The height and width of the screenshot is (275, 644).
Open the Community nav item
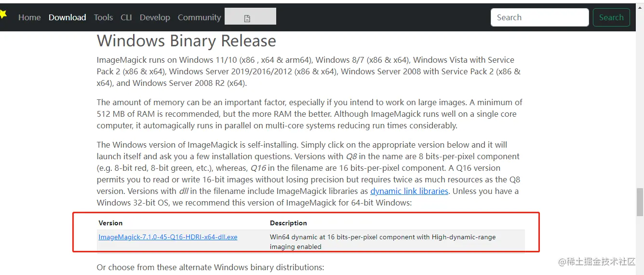tap(199, 17)
